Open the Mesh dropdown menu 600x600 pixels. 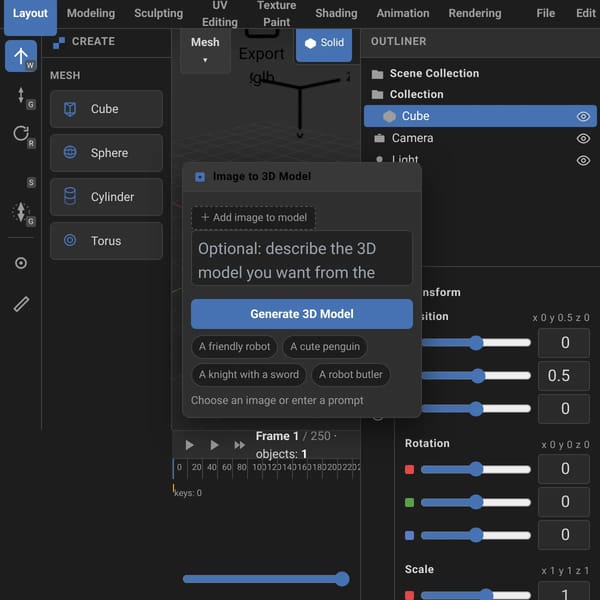point(205,50)
